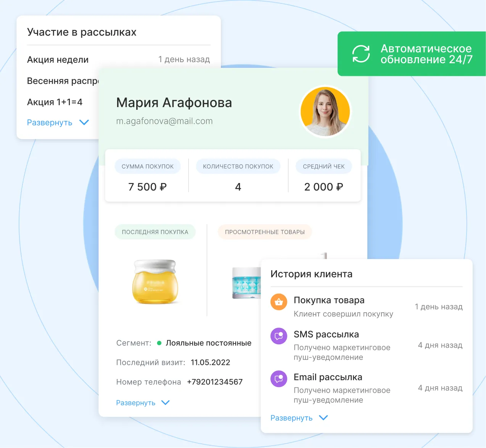Click 4 дня назад beside SMS рассылка
The height and width of the screenshot is (448, 486).
tap(440, 345)
